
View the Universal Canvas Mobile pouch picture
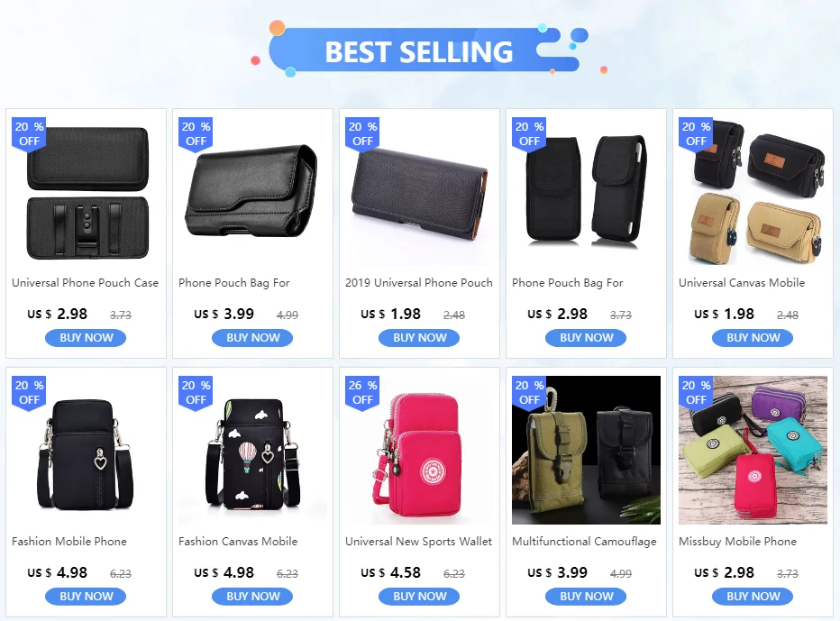753,191
